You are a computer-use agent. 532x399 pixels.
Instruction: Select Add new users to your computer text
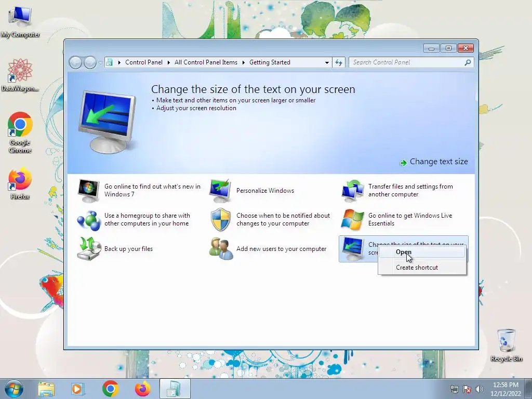(281, 249)
